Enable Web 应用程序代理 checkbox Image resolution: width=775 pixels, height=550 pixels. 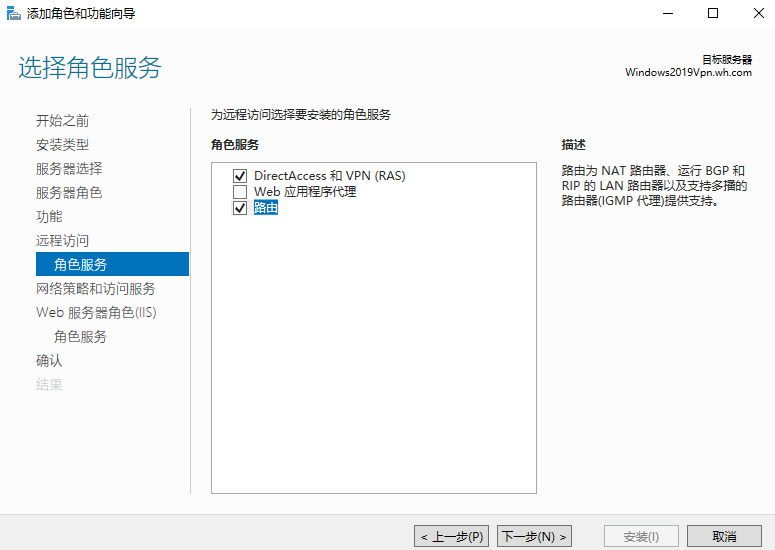pyautogui.click(x=239, y=192)
